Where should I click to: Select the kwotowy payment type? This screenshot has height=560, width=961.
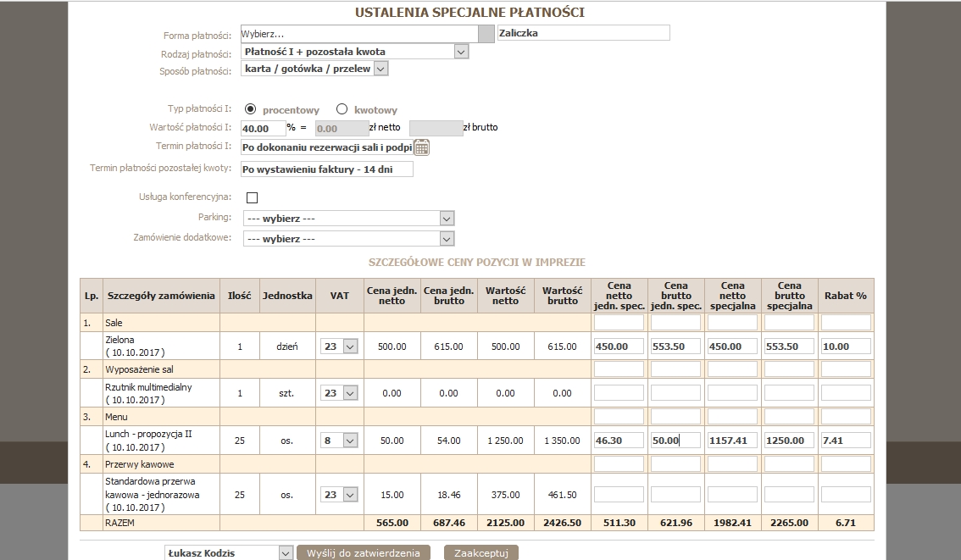point(342,109)
